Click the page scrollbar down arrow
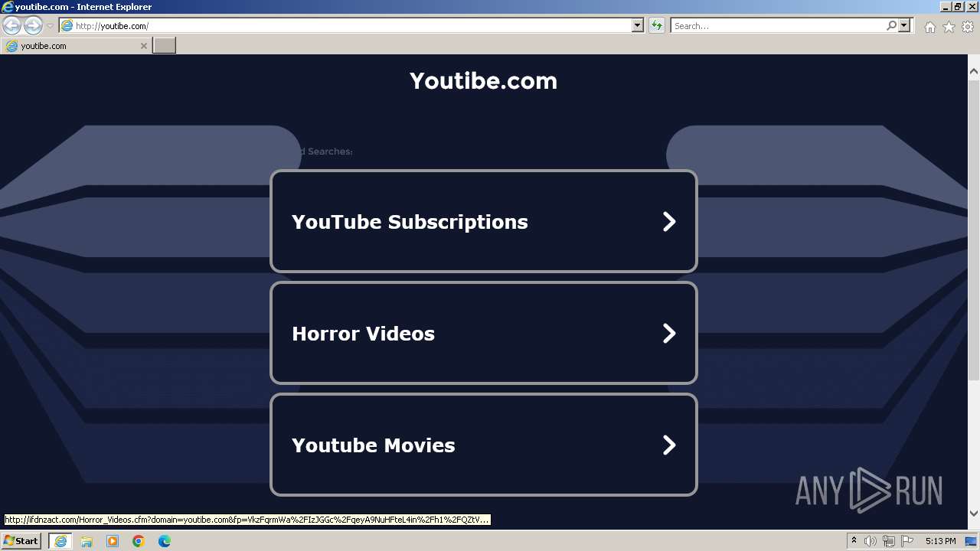980x551 pixels. pyautogui.click(x=974, y=514)
